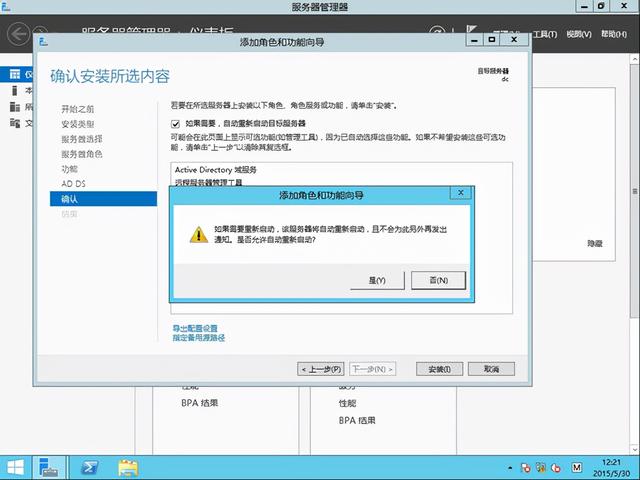Viewport: 640px width, 480px height.
Task: Click the first red tray icon next to the hidden-icons arrow
Action: [525, 468]
